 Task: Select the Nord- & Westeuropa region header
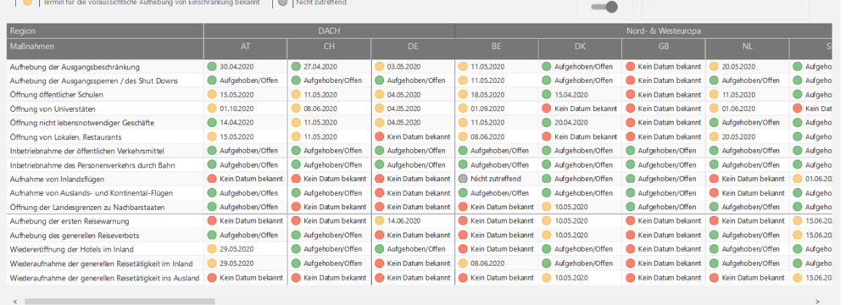(x=644, y=31)
